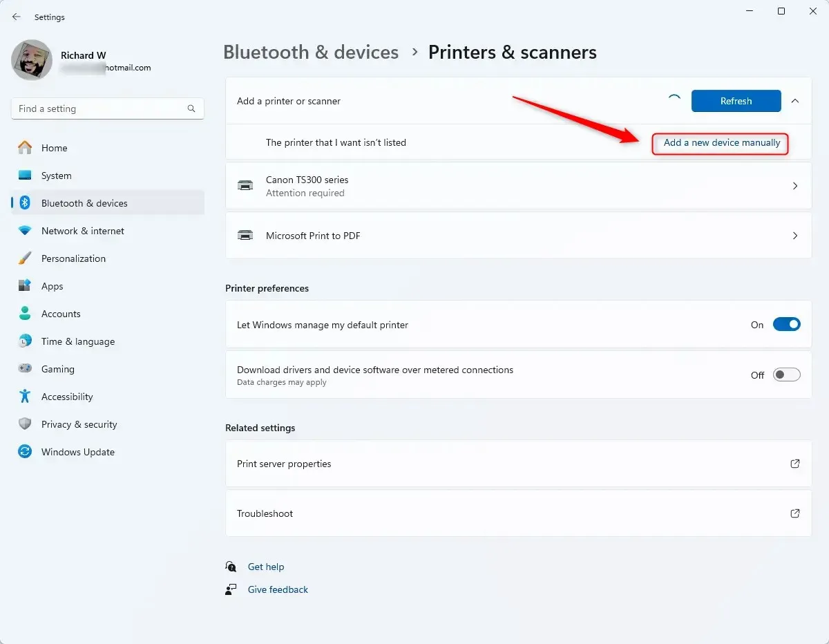Click the Personalization paintbrush icon
Screen dimensions: 829x644
point(25,258)
